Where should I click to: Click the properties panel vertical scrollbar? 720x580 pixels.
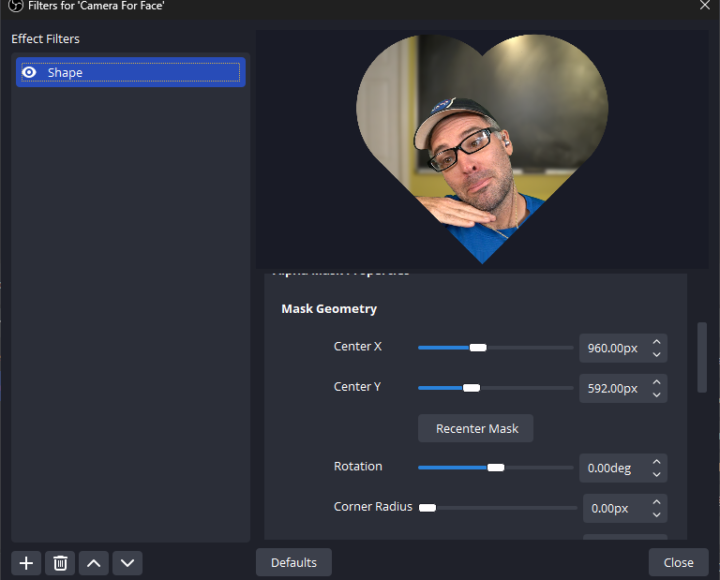coord(702,360)
